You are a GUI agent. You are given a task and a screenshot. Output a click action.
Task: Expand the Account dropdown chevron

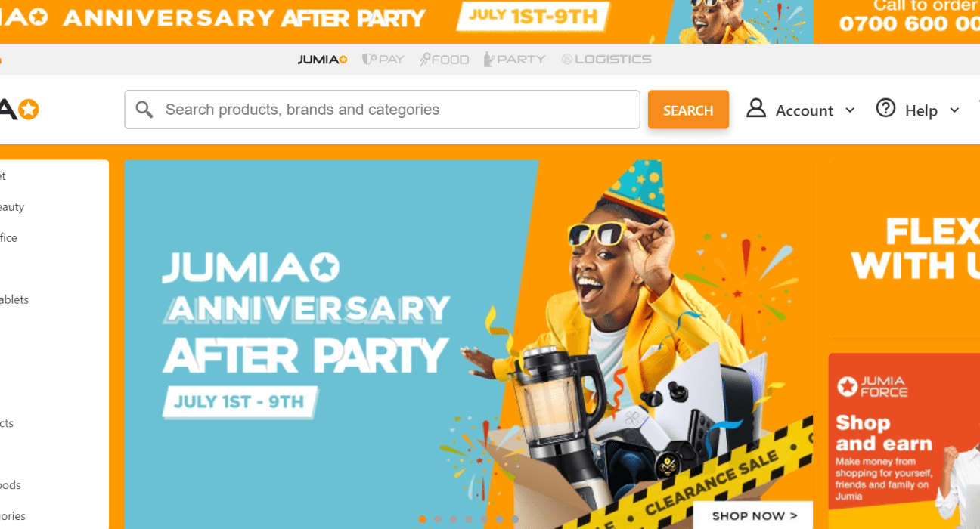[850, 110]
